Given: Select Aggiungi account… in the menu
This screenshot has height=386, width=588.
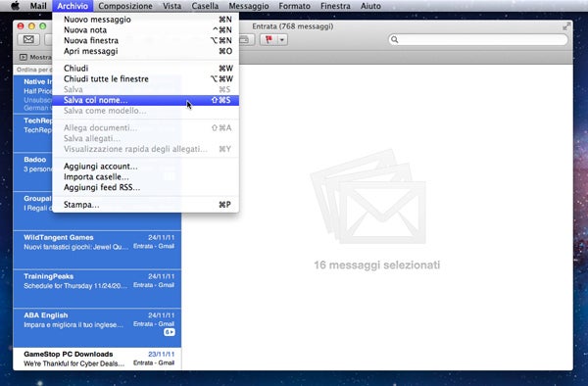Looking at the screenshot, I should coord(145,167).
